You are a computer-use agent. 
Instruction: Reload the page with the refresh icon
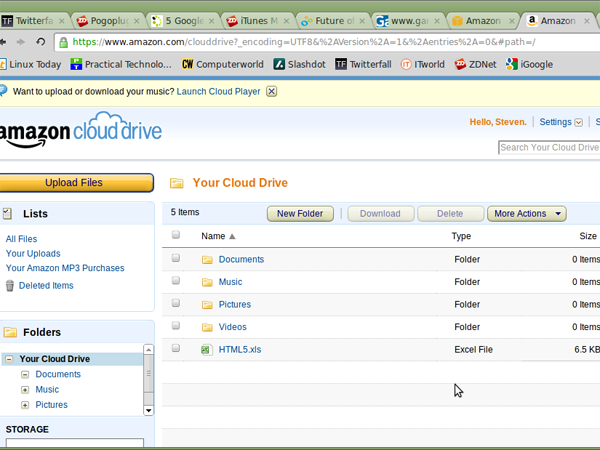40,42
